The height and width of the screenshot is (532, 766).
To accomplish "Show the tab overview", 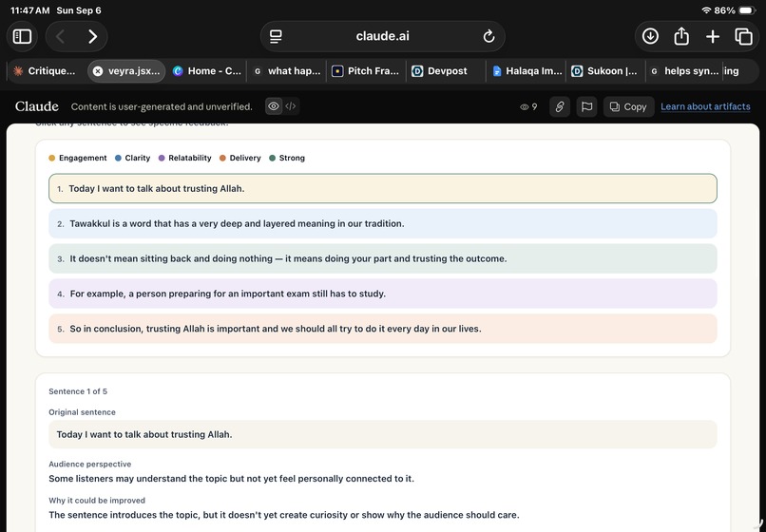I will (743, 37).
